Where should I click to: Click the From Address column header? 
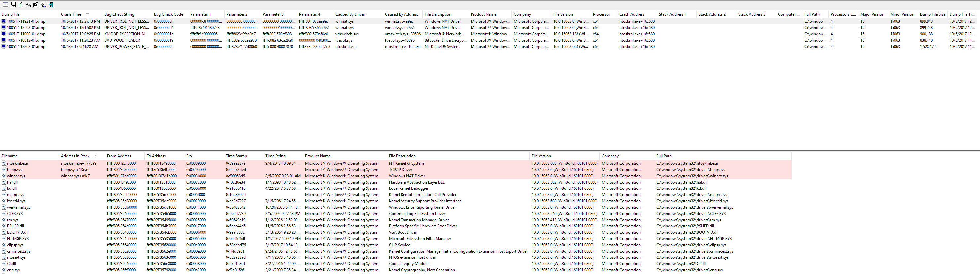[x=125, y=156]
